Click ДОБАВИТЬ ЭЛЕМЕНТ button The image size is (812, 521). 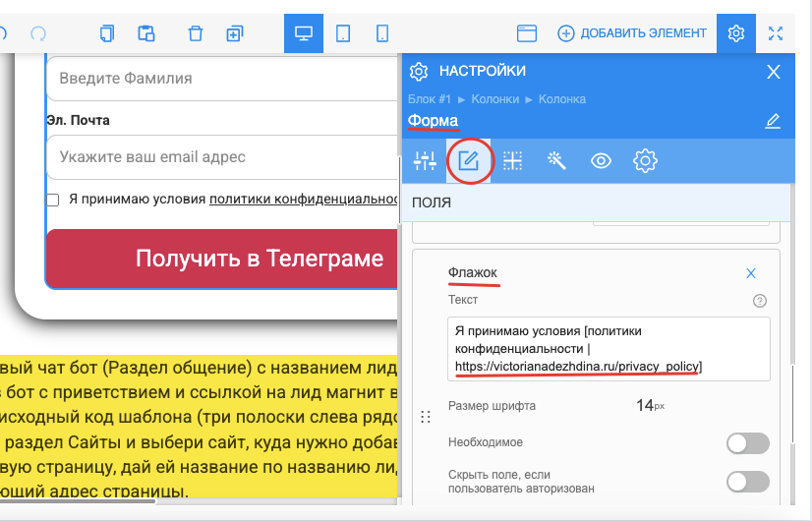pos(632,33)
